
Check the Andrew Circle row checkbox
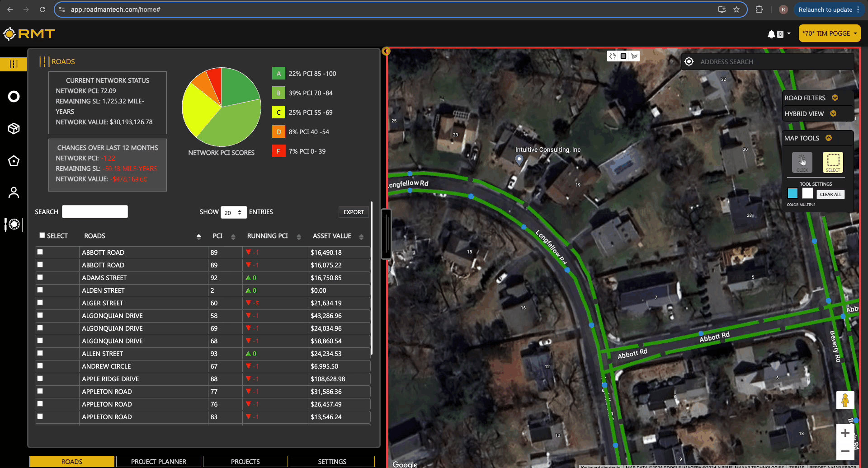click(40, 366)
